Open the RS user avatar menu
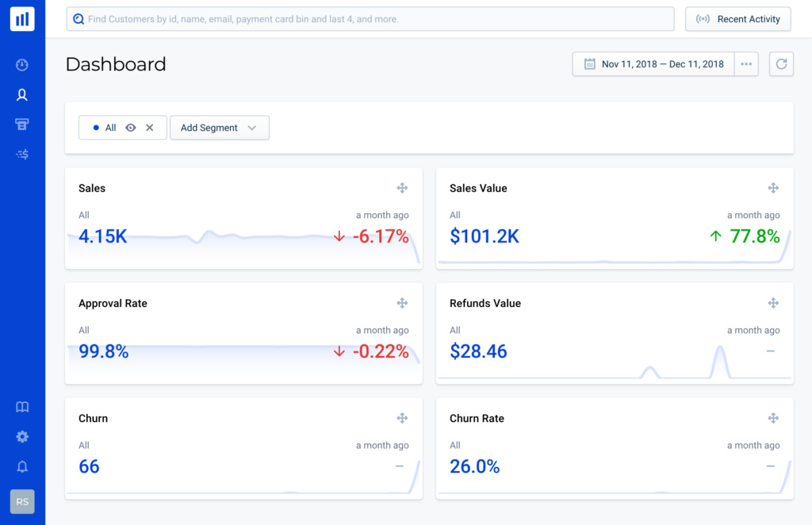 (x=22, y=501)
